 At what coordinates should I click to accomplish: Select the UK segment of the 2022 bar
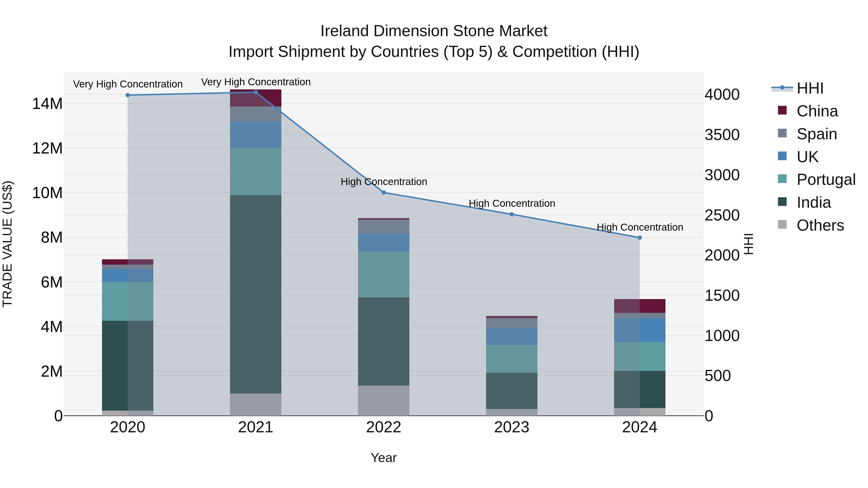coord(383,242)
